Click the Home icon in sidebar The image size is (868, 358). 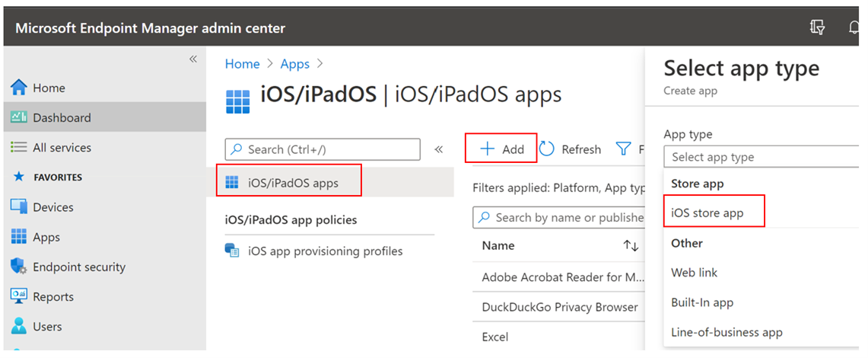coord(19,88)
